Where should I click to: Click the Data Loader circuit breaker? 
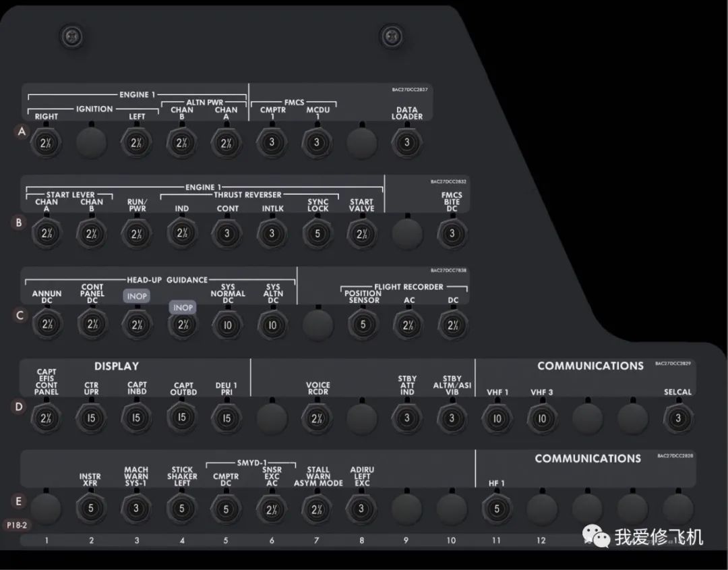click(x=406, y=143)
